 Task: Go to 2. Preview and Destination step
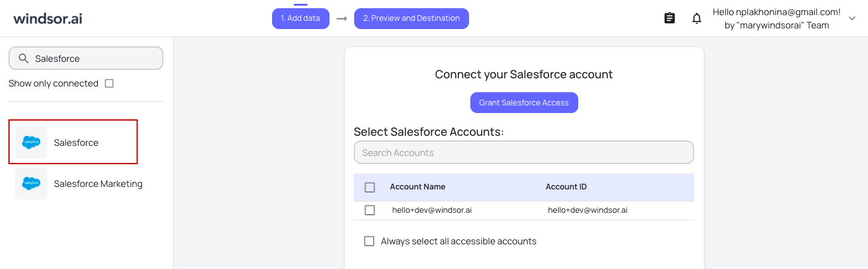tap(412, 18)
